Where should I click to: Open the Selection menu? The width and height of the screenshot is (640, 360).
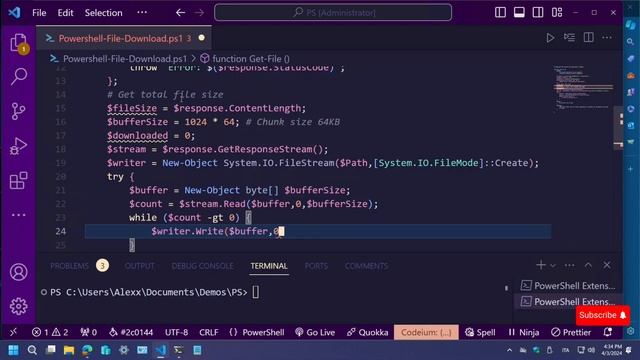click(x=104, y=13)
